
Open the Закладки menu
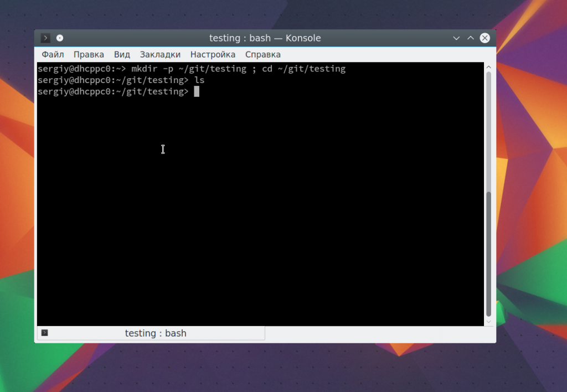[x=160, y=54]
